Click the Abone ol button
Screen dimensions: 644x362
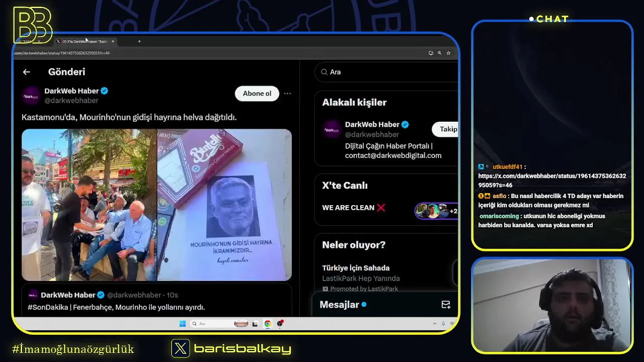[x=257, y=94]
